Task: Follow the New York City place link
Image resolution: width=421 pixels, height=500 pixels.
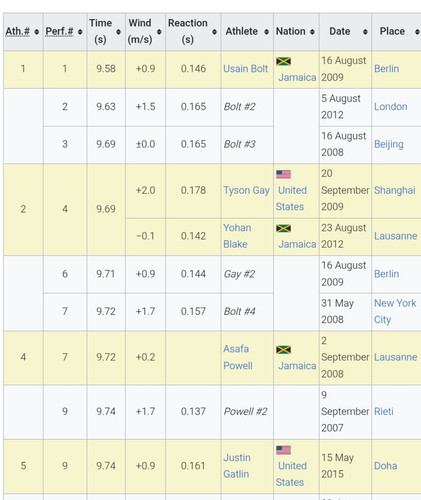Action: click(395, 311)
